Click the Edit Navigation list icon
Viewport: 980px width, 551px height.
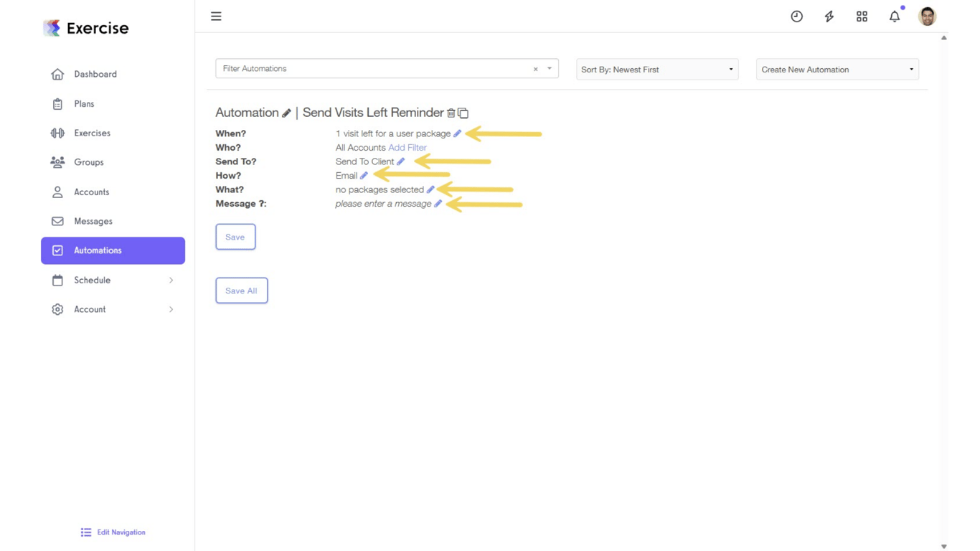(86, 532)
